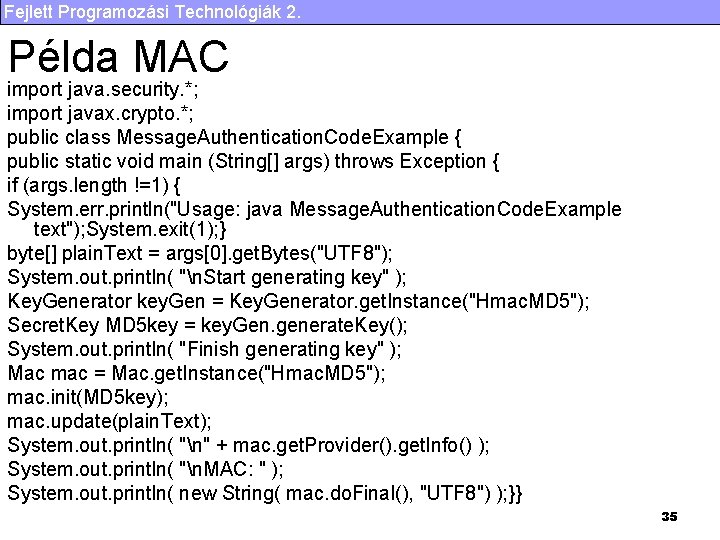
Task: Click the Start generating key println line
Action: click(207, 278)
